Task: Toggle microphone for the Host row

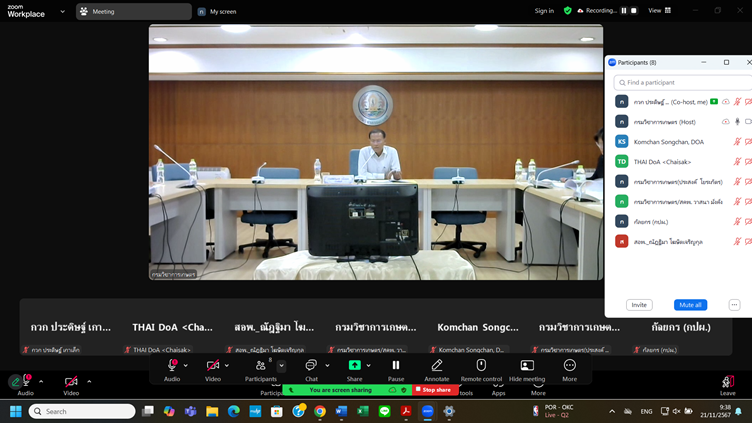Action: [x=737, y=122]
